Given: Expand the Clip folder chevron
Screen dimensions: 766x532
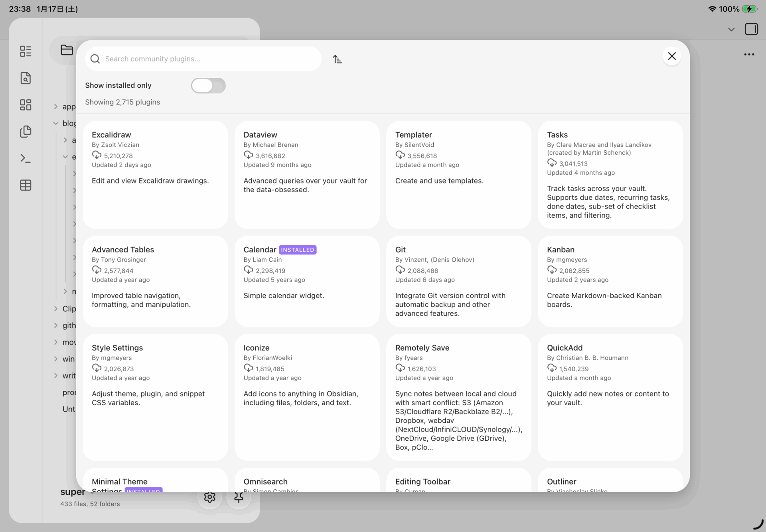Looking at the screenshot, I should pyautogui.click(x=56, y=309).
